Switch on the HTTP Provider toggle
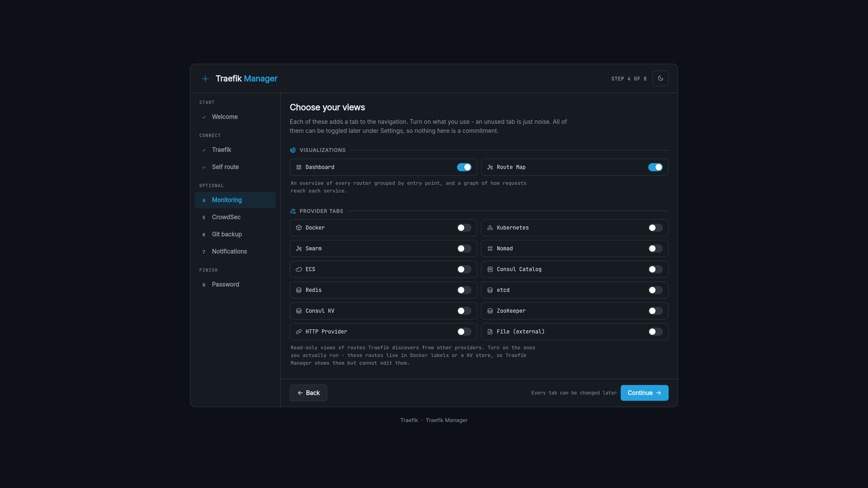This screenshot has height=488, width=868. (x=464, y=332)
